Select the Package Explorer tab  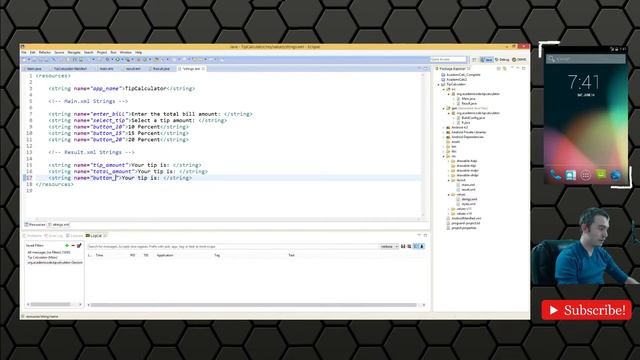pos(453,69)
